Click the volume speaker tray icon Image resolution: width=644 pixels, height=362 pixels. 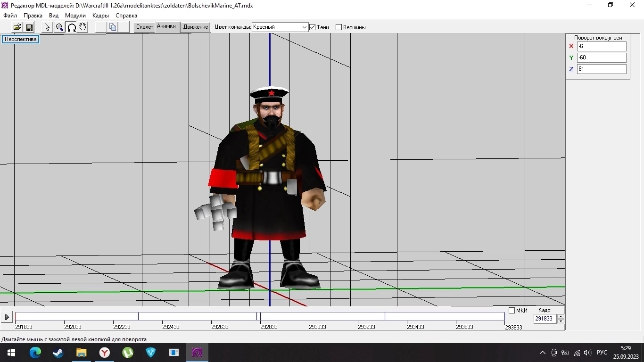click(x=587, y=353)
